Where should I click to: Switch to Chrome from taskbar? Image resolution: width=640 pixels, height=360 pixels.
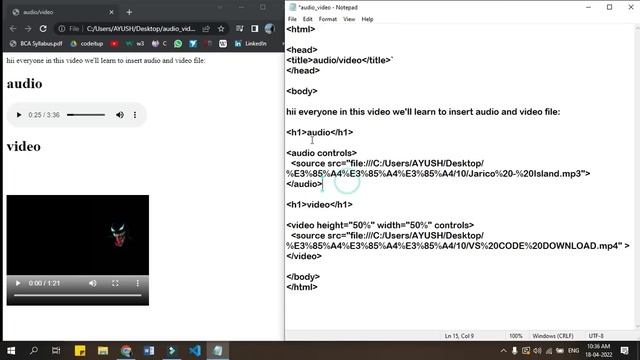click(126, 351)
